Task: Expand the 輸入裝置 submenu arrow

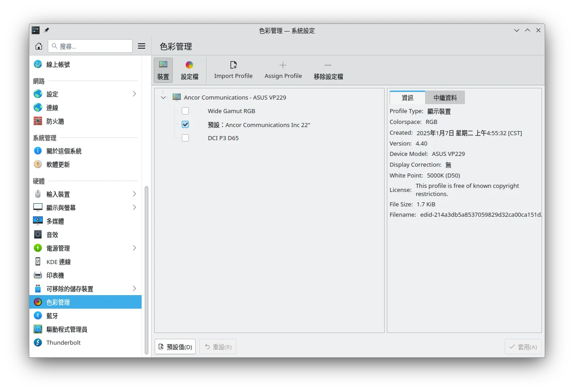Action: 134,194
